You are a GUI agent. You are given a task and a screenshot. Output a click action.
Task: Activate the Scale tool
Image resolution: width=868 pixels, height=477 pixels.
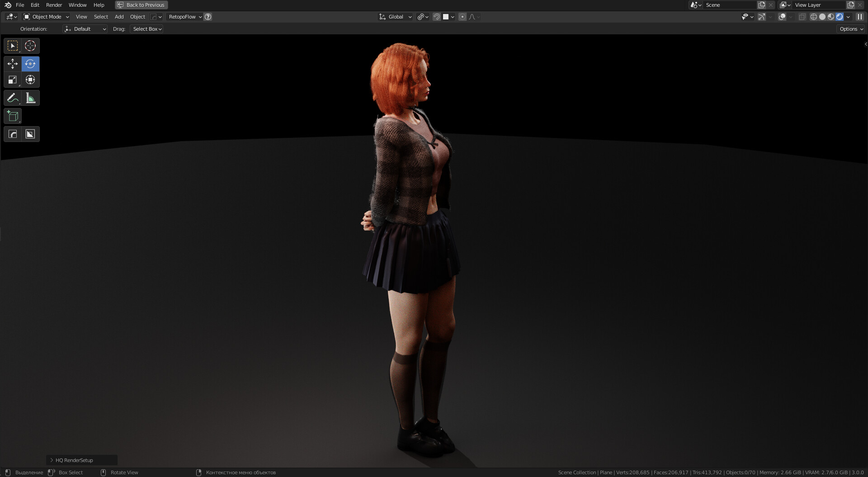tap(13, 80)
